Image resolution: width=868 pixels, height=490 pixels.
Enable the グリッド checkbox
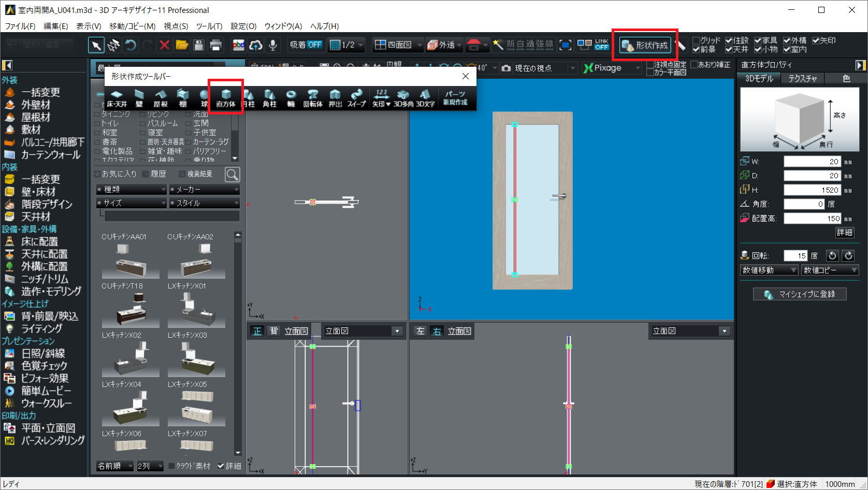[x=696, y=40]
